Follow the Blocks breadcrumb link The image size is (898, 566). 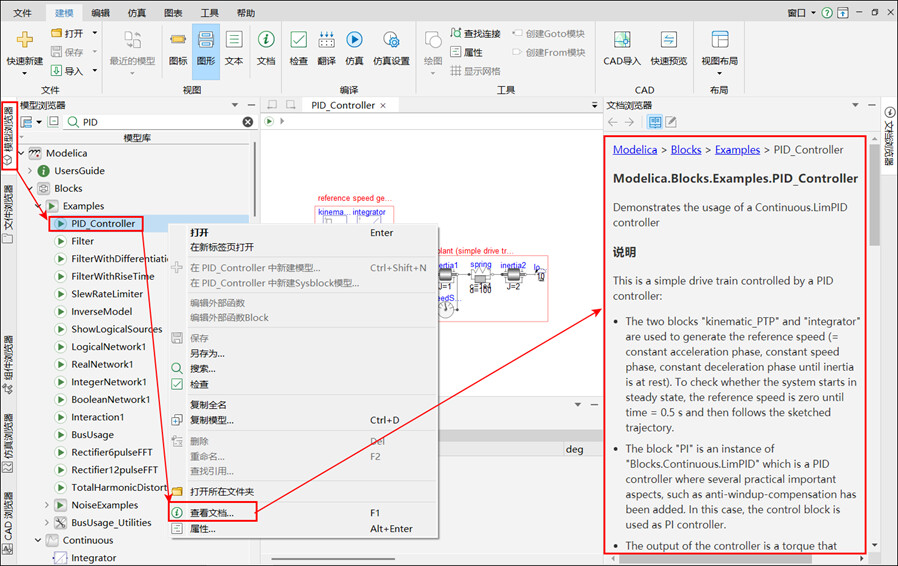(x=686, y=150)
